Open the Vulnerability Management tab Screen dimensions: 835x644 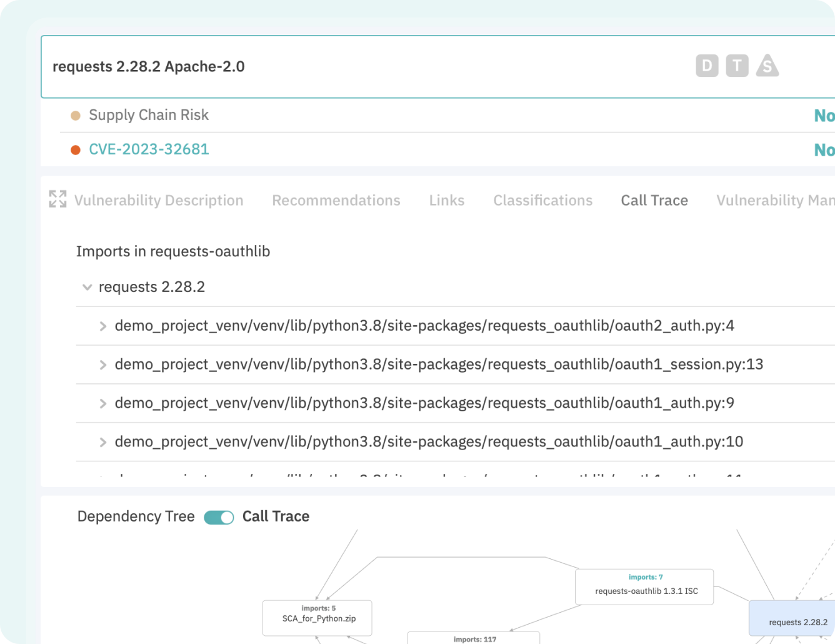[776, 200]
